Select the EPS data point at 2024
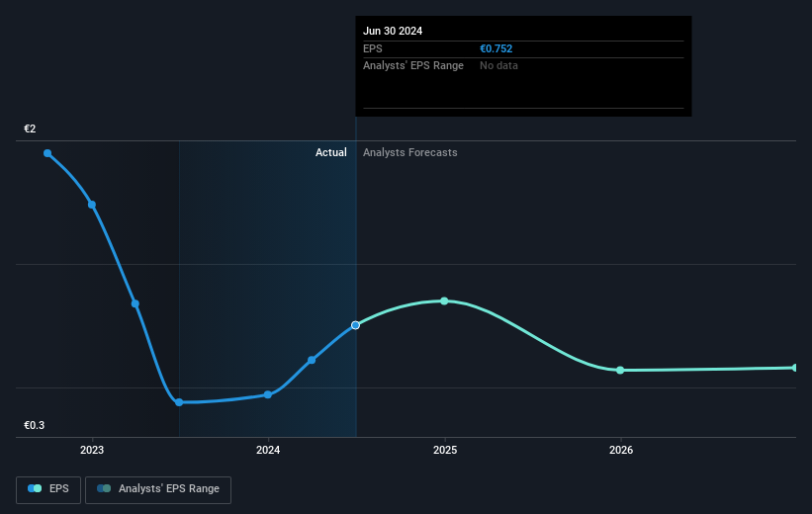This screenshot has width=812, height=514. pyautogui.click(x=268, y=394)
